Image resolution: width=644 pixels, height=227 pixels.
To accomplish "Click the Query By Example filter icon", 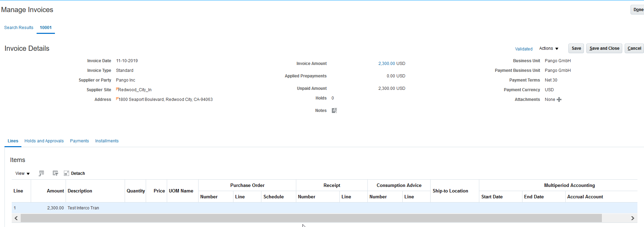I will pyautogui.click(x=55, y=173).
